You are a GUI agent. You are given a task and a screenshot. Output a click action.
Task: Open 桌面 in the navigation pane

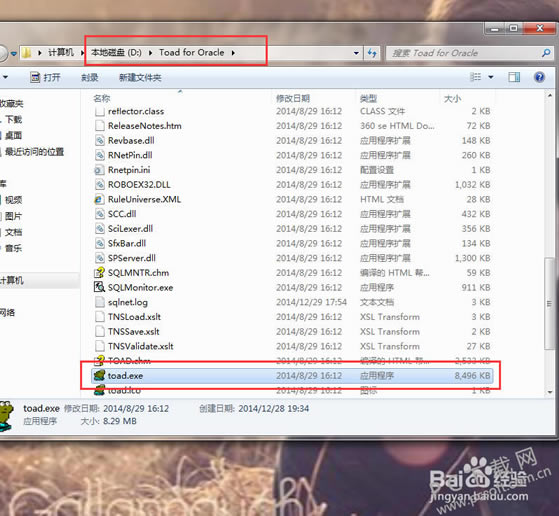click(x=13, y=136)
